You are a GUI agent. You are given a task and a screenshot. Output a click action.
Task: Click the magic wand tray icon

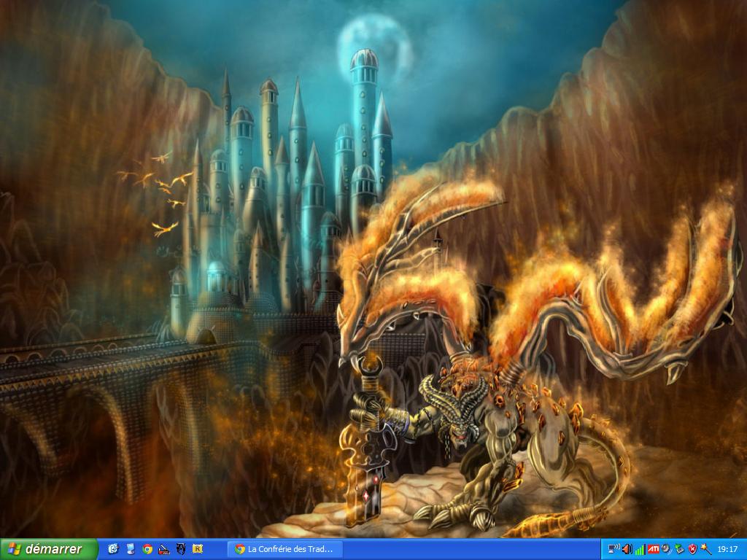705,550
